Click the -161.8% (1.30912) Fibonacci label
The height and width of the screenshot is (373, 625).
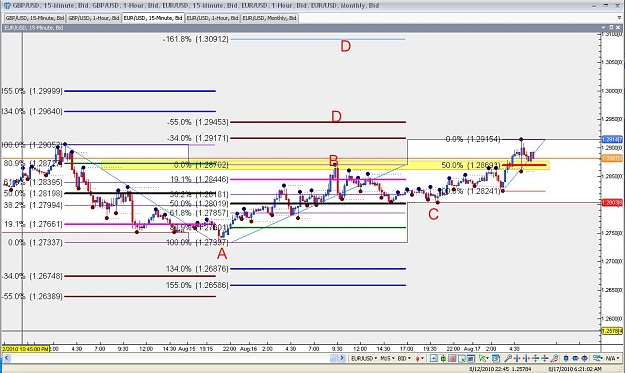[196, 39]
